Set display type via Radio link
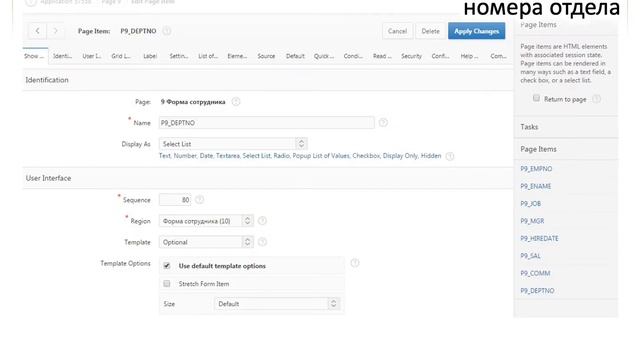The width and height of the screenshot is (640, 360). coord(281,156)
